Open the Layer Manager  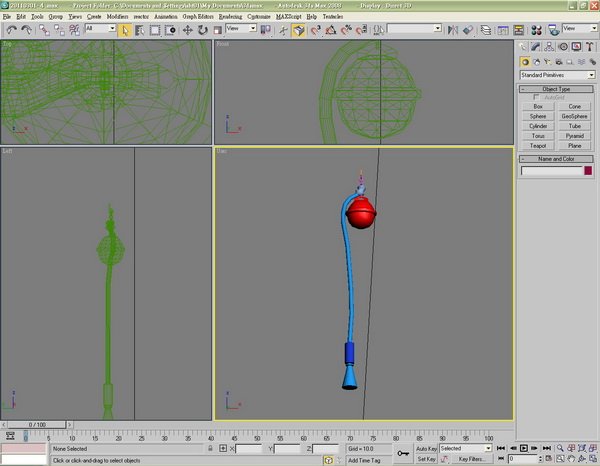tap(486, 30)
